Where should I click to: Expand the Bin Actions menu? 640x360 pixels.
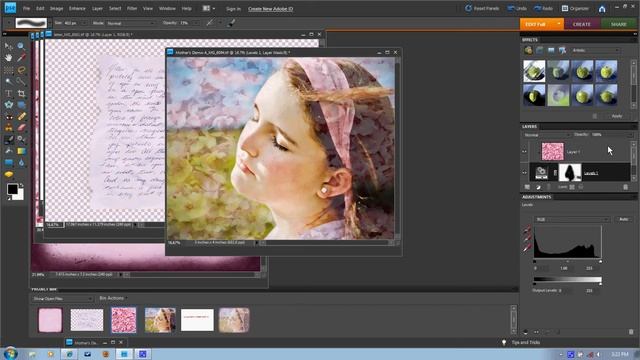[x=112, y=298]
